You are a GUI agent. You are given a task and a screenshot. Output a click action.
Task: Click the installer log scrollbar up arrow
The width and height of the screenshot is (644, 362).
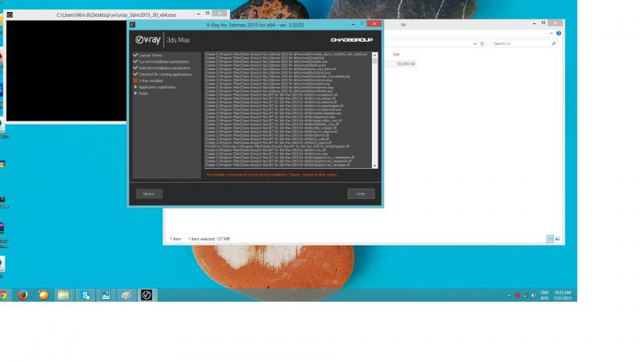(x=374, y=55)
